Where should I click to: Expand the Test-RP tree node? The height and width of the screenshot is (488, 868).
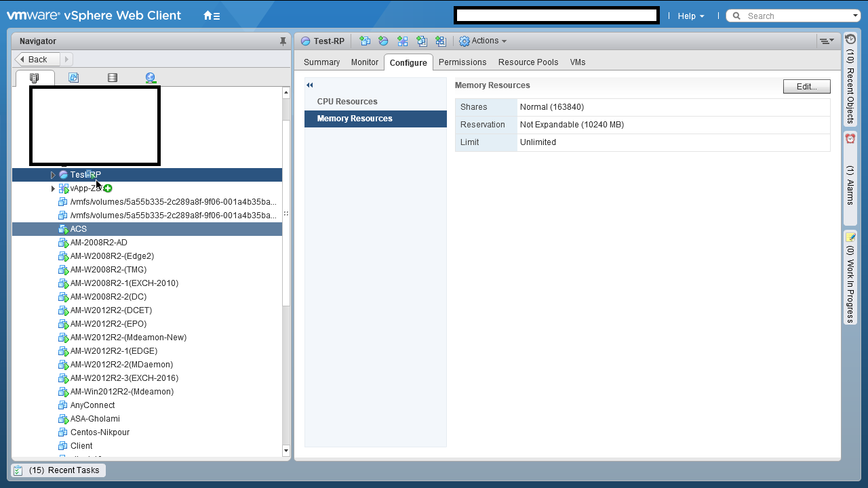coord(54,175)
